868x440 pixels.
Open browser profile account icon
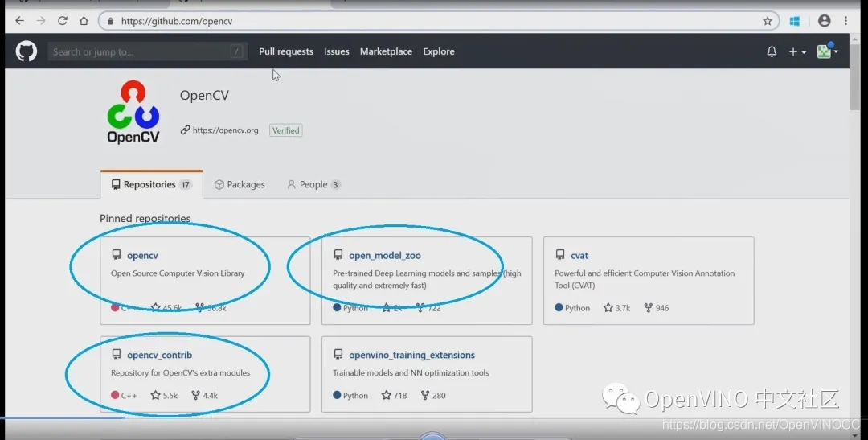(x=825, y=20)
